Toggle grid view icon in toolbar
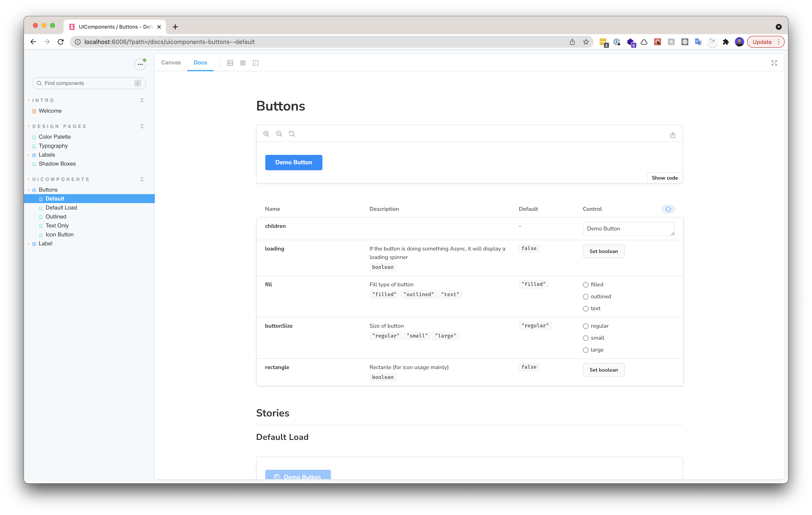 [243, 63]
